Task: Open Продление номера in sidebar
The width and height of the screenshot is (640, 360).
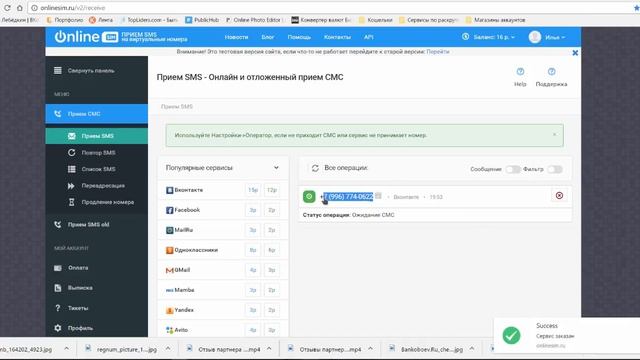Action: [x=107, y=202]
